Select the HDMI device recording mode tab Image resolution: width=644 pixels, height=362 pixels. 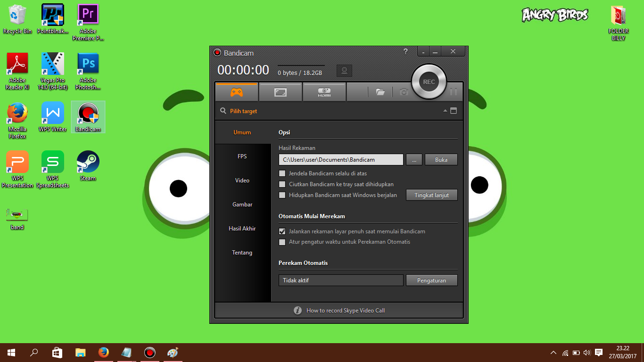(324, 92)
